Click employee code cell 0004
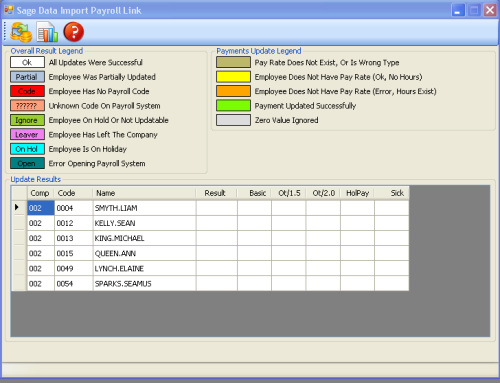The width and height of the screenshot is (500, 383). [74, 208]
